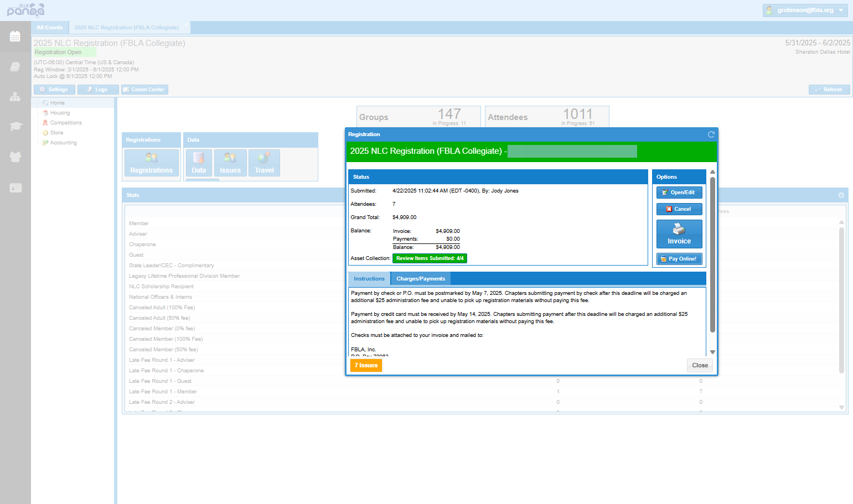Image resolution: width=853 pixels, height=504 pixels.
Task: Open the Travel icon tile
Action: coord(264,163)
